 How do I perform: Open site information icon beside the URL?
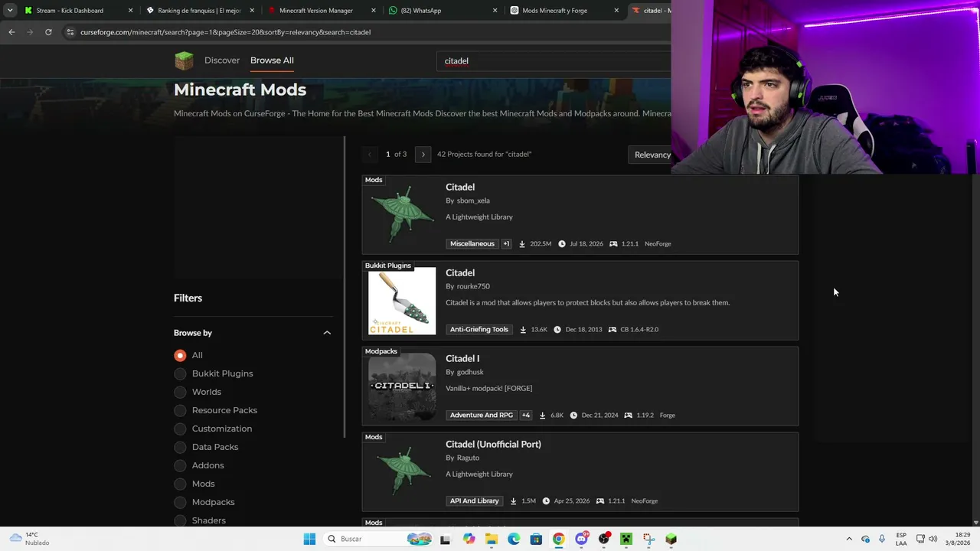pos(70,32)
